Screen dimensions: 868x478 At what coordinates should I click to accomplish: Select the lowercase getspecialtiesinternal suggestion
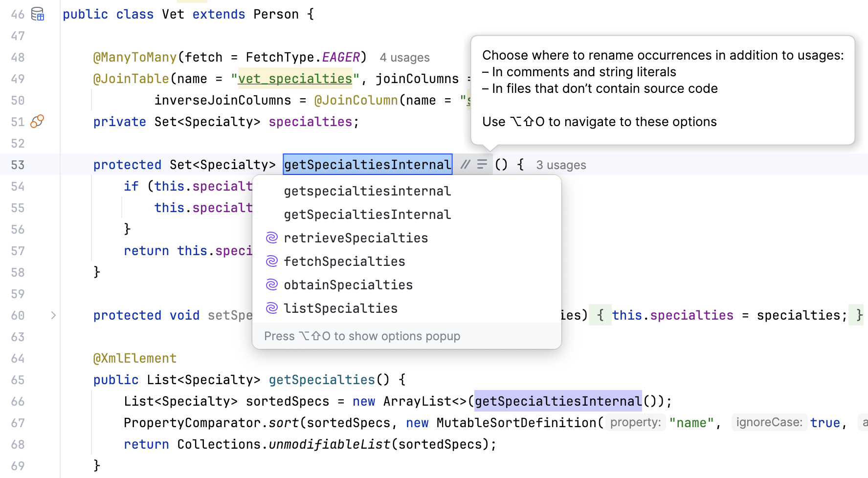point(367,191)
